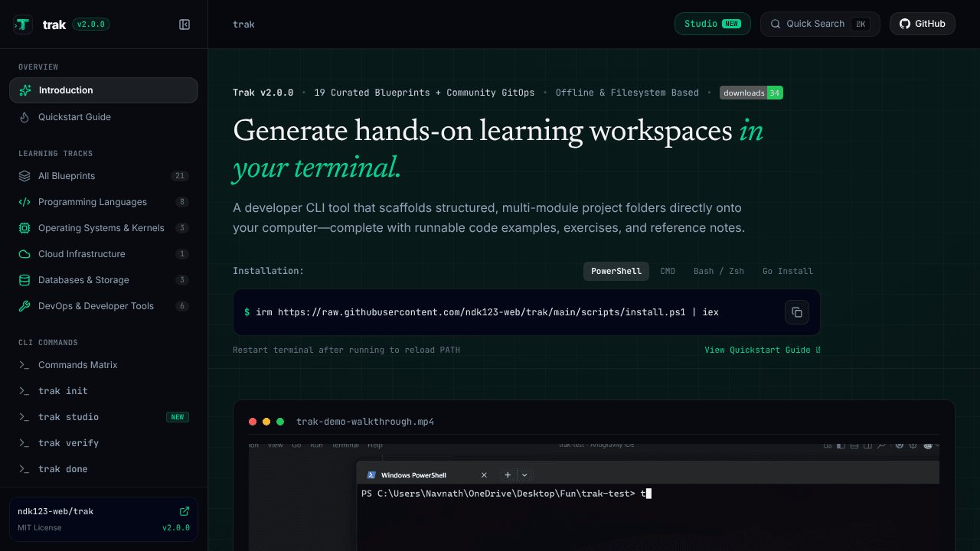The image size is (980, 551).
Task: Click the trak done terminal icon
Action: pyautogui.click(x=24, y=469)
